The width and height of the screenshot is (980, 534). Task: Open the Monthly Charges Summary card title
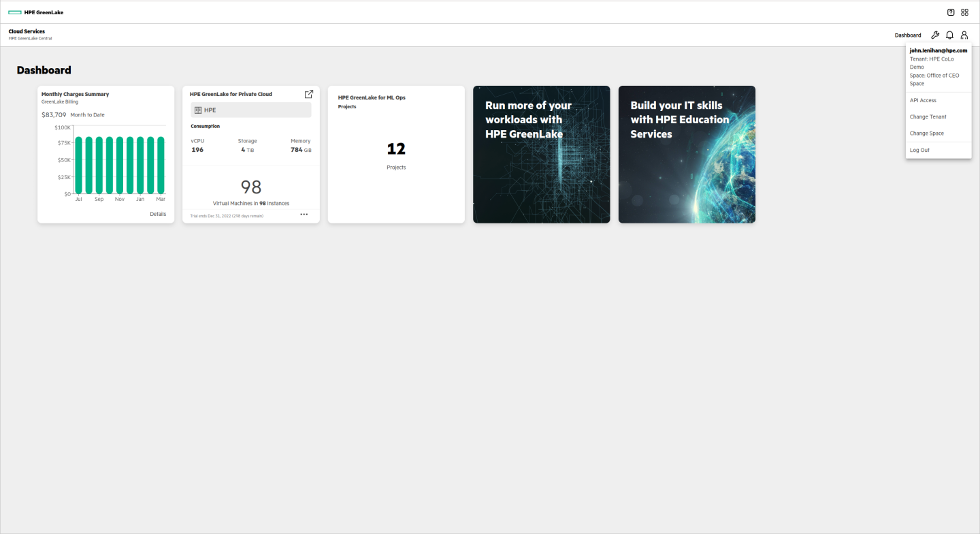pos(75,94)
